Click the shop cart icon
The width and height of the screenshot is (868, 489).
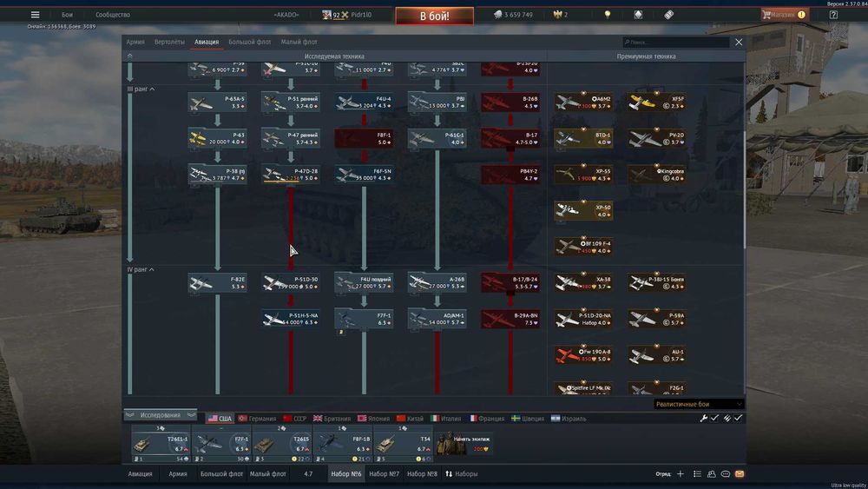click(x=766, y=15)
